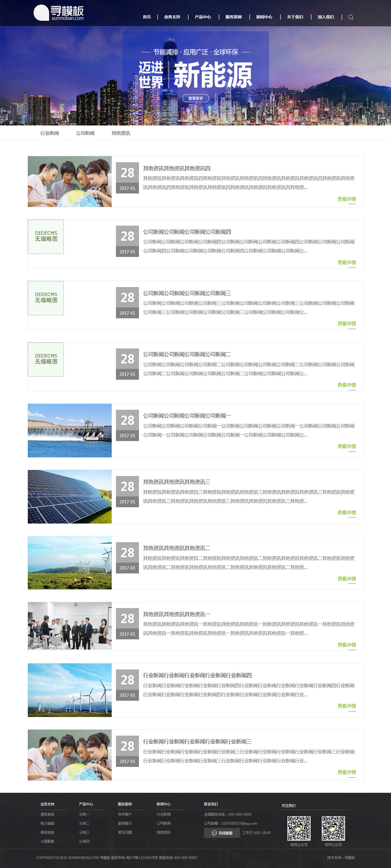Screen dimensions: 391x868
Task: Click 查看更多 button on banner
Action: (x=196, y=98)
